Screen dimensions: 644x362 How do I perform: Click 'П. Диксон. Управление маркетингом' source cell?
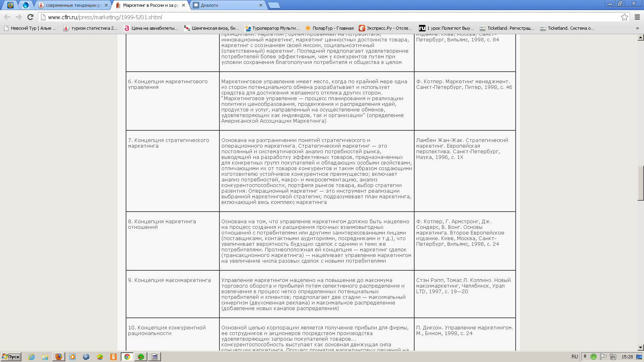coord(465,335)
